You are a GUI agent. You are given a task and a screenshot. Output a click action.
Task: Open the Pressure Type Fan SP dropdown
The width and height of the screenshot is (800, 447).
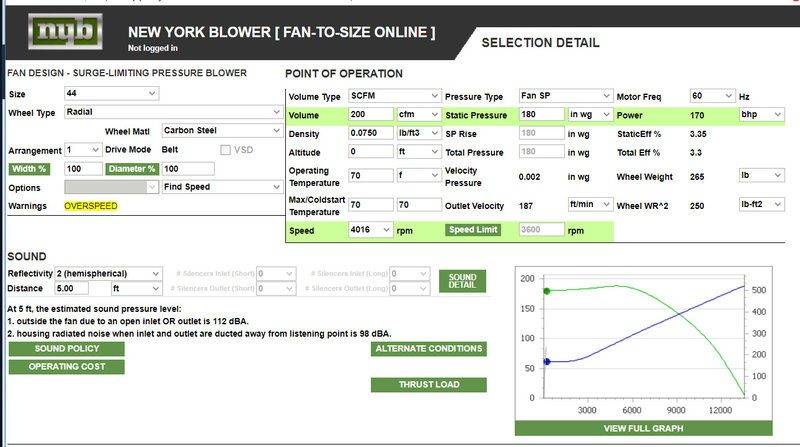click(x=565, y=96)
